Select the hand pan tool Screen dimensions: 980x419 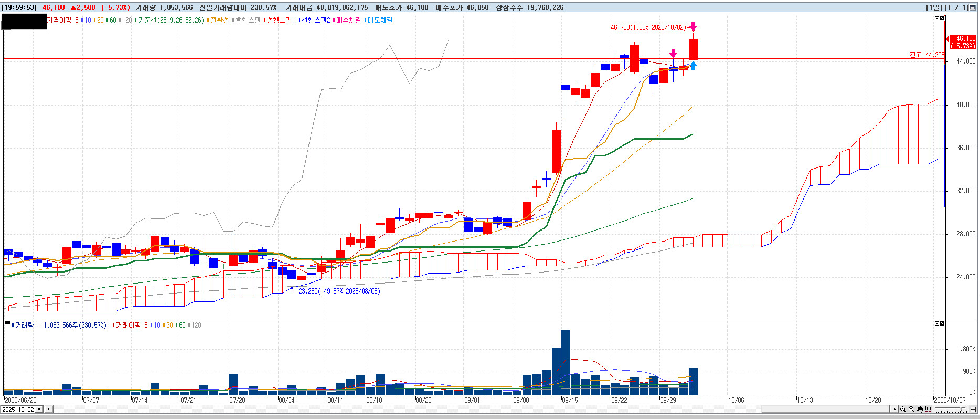(x=920, y=410)
